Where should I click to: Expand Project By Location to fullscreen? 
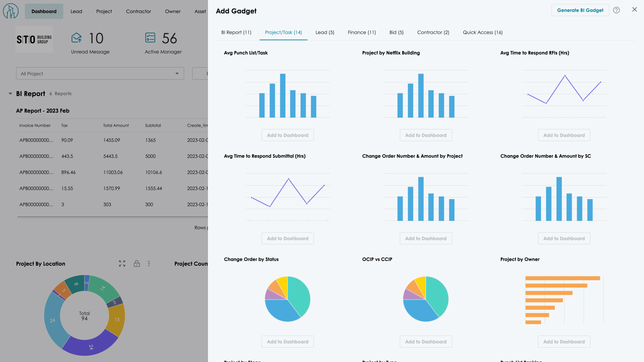122,264
